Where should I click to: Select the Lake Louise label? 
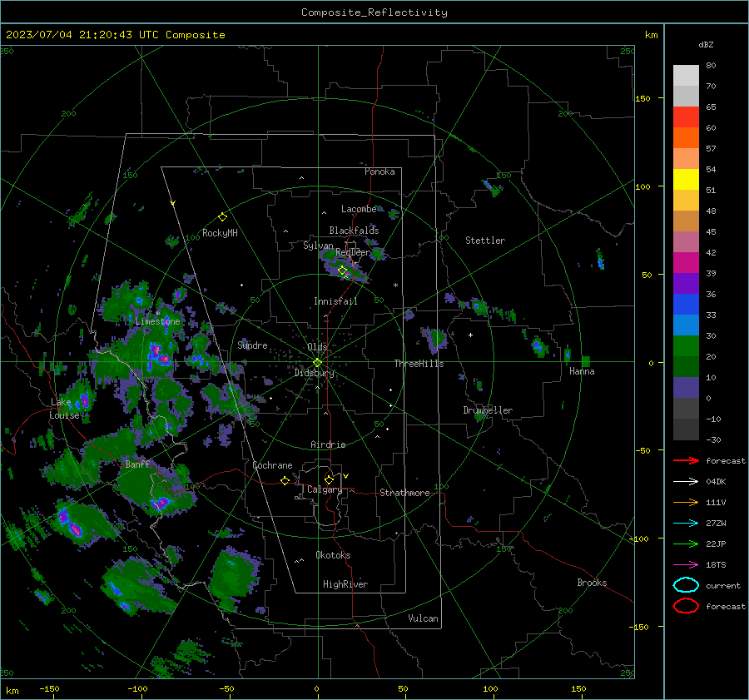pyautogui.click(x=65, y=409)
